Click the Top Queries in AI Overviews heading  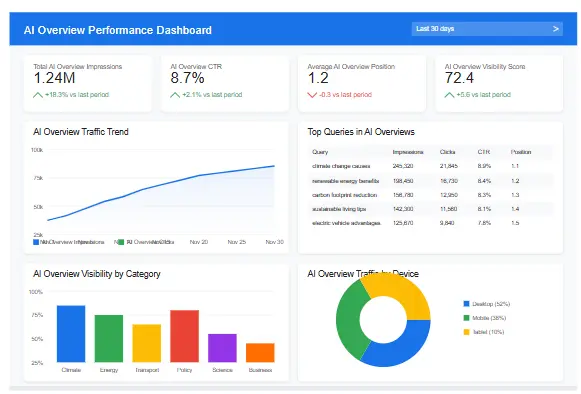click(361, 132)
